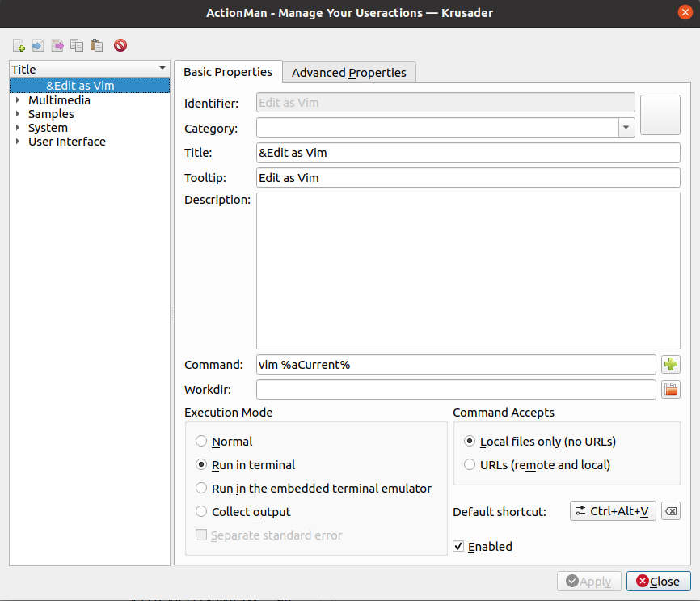Image resolution: width=700 pixels, height=601 pixels.
Task: Click the New Action toolbar icon
Action: (19, 45)
